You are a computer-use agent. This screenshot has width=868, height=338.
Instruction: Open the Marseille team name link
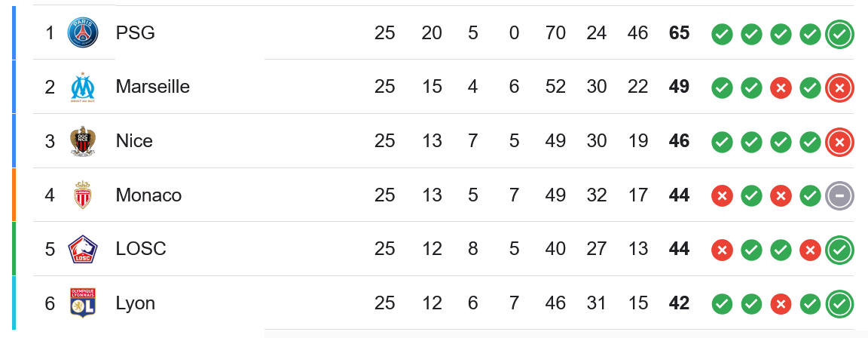(153, 87)
